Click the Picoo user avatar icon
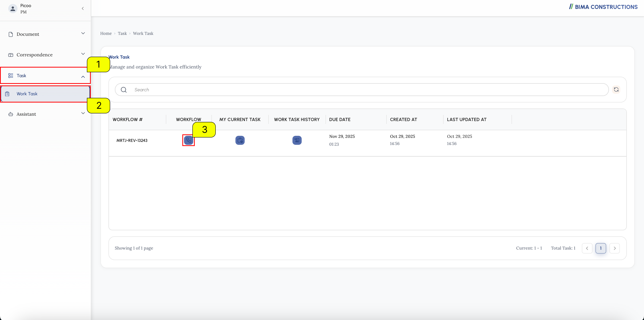This screenshot has width=644, height=320. tap(12, 9)
